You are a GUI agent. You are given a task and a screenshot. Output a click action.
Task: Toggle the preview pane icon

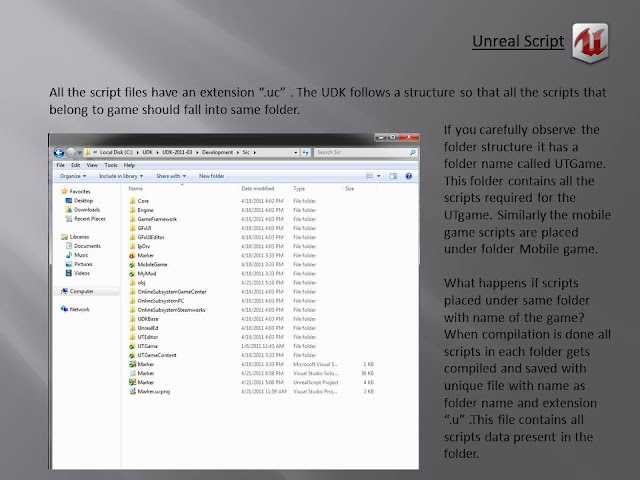click(393, 176)
